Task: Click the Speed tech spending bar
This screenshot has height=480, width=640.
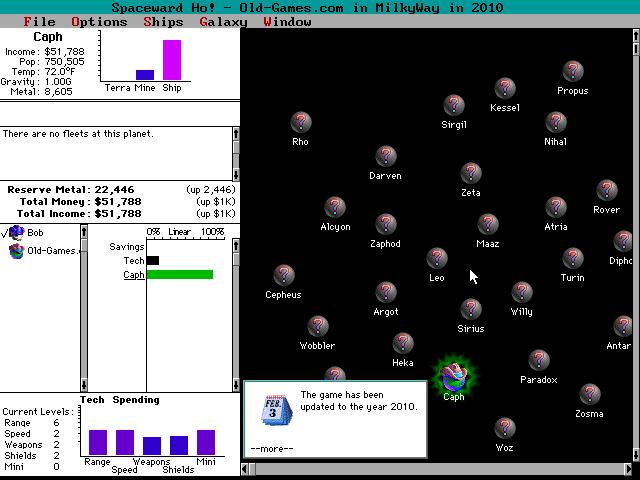Action: pos(125,442)
